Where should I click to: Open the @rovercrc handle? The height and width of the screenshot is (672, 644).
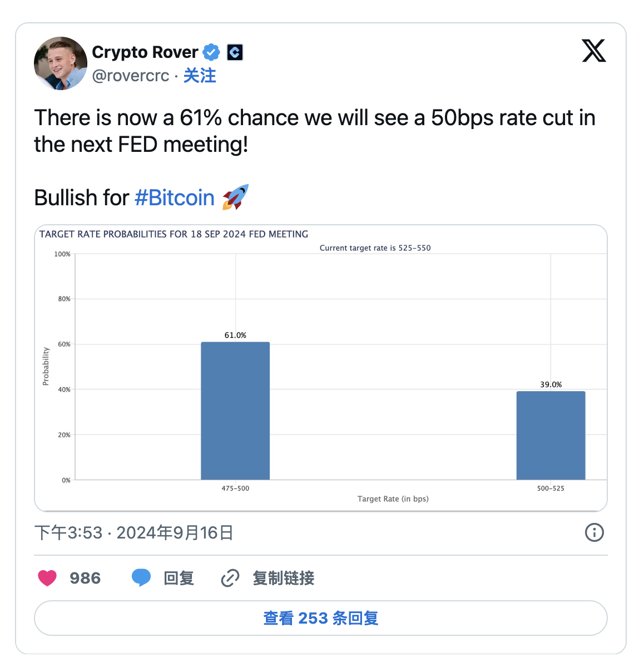pyautogui.click(x=131, y=76)
